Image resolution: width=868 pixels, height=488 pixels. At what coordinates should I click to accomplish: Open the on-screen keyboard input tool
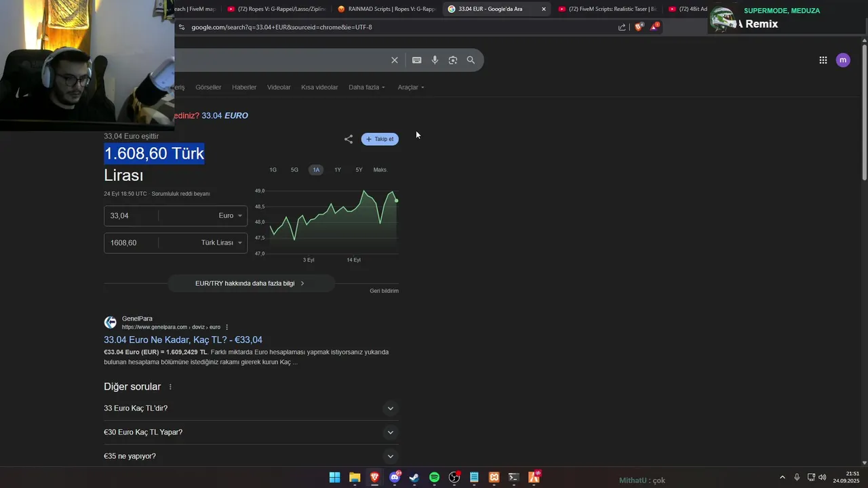click(417, 60)
